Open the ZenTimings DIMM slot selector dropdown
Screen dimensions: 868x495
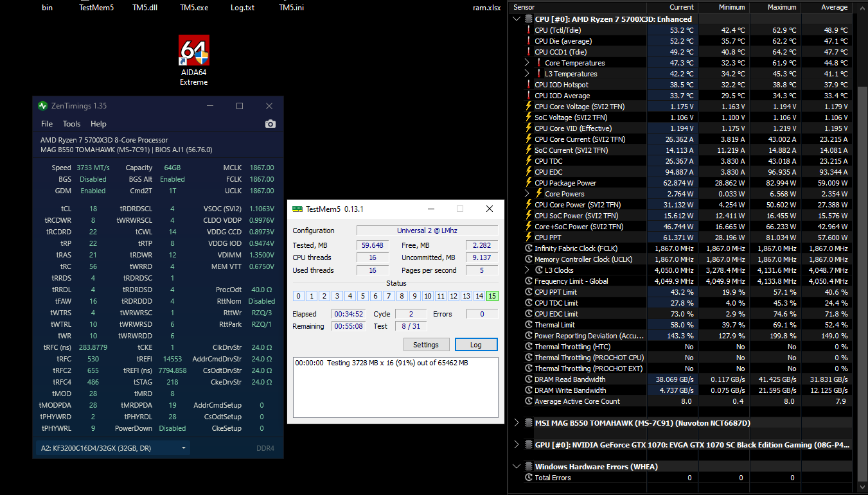(x=113, y=448)
